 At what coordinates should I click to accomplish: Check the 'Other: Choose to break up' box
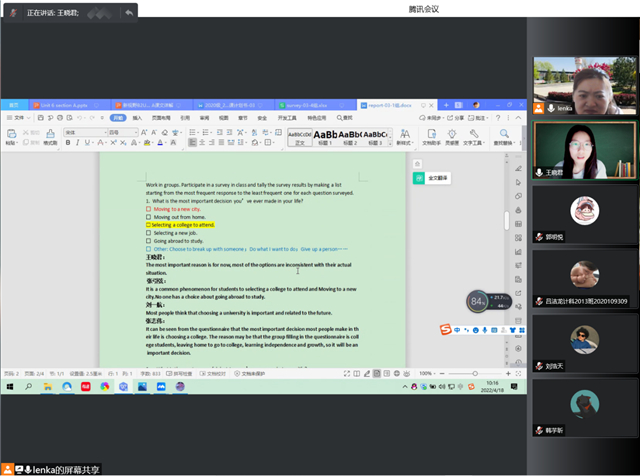coord(149,249)
